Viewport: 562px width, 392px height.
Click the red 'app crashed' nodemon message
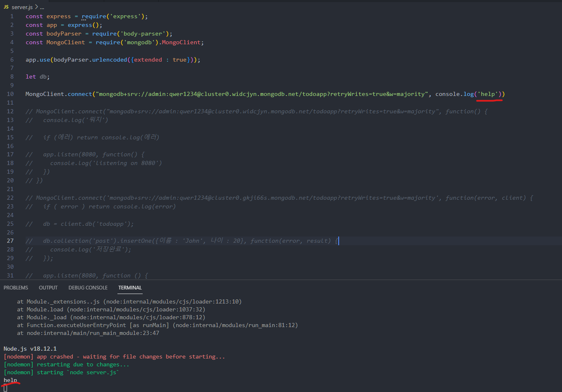point(115,357)
